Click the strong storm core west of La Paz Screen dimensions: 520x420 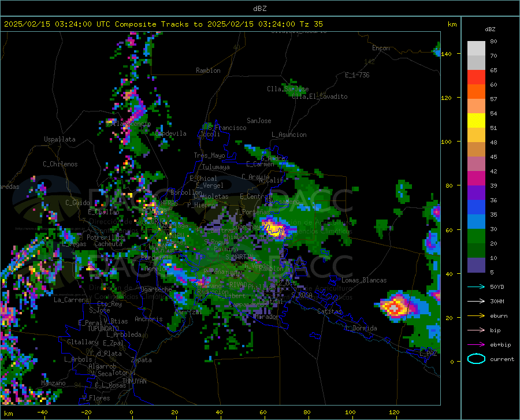(x=395, y=307)
